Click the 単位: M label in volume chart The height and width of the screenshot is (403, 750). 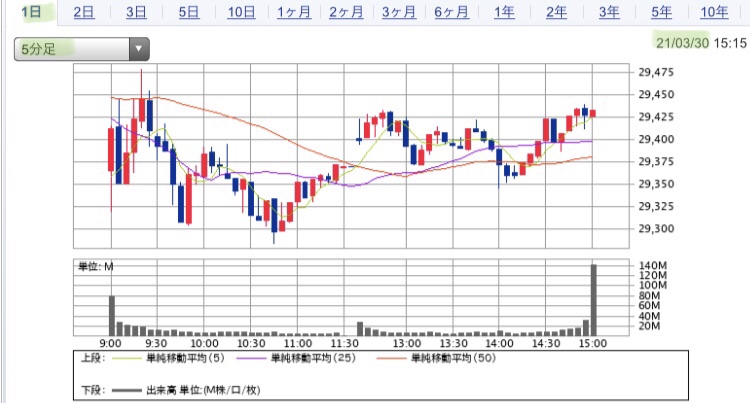pyautogui.click(x=96, y=267)
